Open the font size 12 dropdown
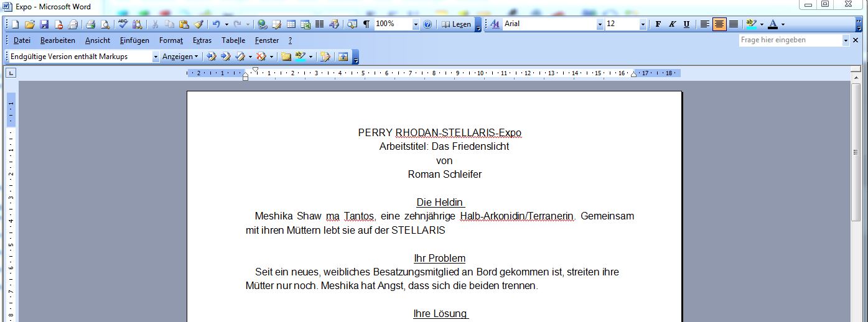 click(643, 24)
